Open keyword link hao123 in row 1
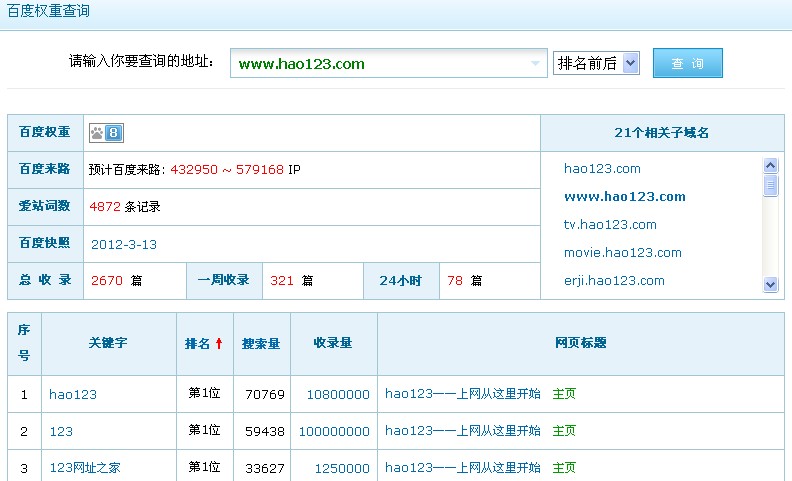This screenshot has height=481, width=792. point(73,395)
